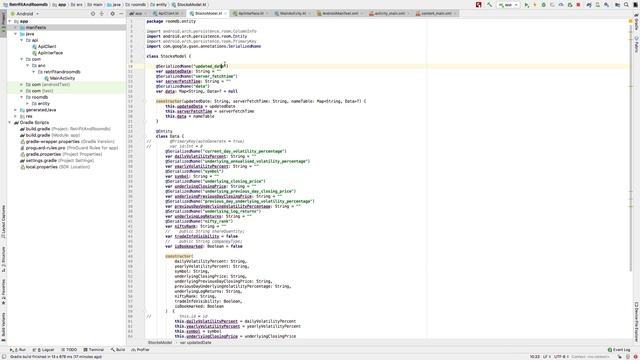Image resolution: width=640 pixels, height=360 pixels.
Task: Open the Device File Explorer side tab
Action: click(x=636, y=322)
